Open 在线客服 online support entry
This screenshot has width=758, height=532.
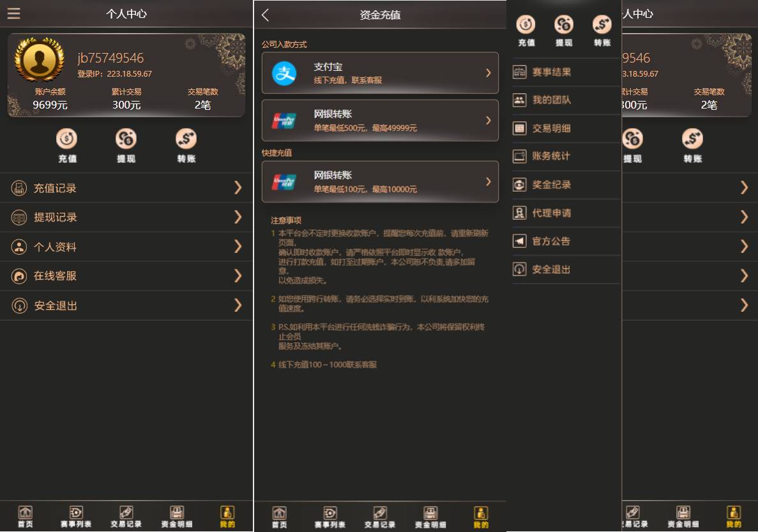coord(126,276)
